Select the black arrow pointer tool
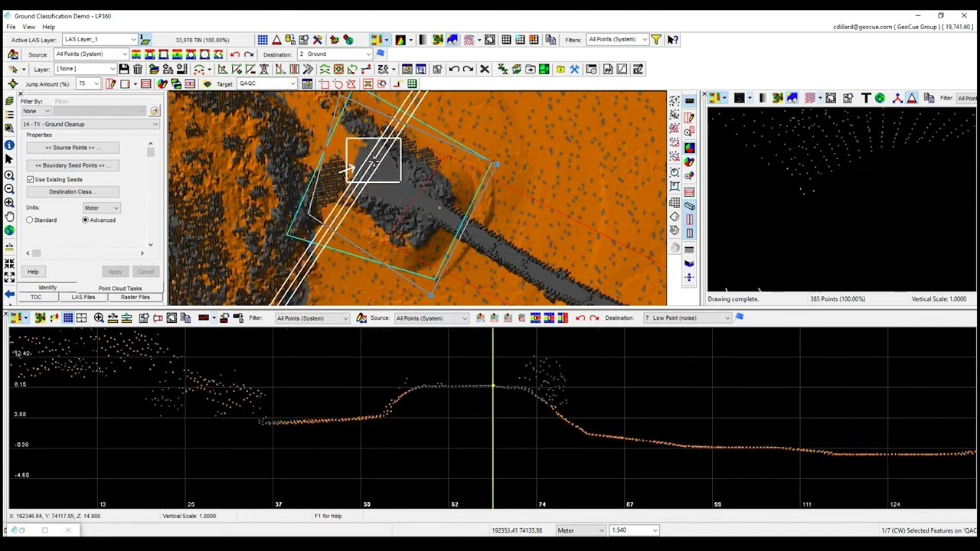The image size is (980, 551). 9,159
